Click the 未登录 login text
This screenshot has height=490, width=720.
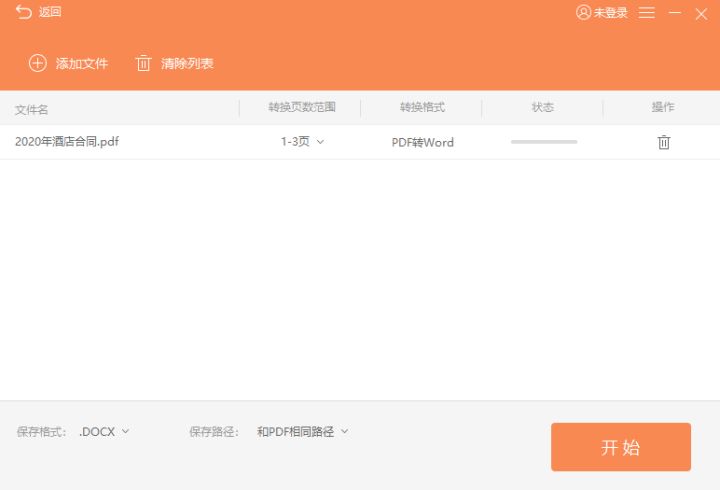click(611, 13)
